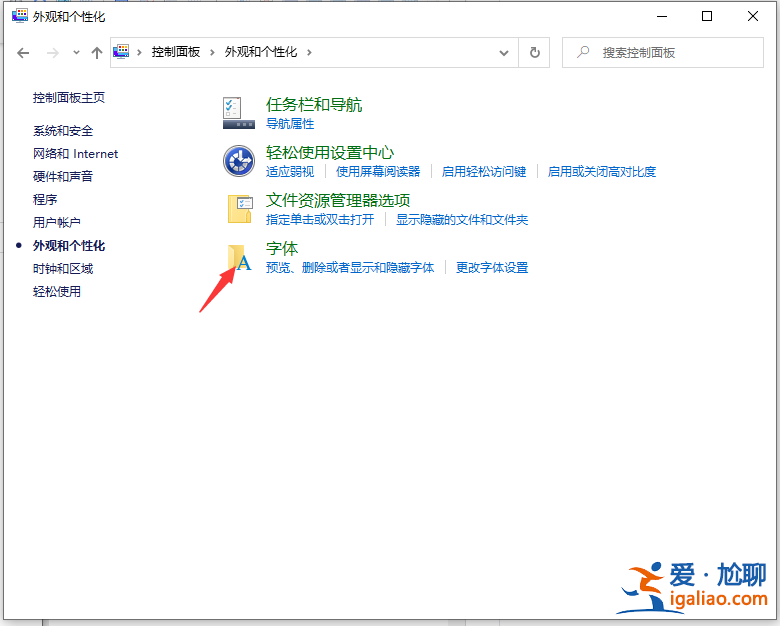Click 预览、删除或者显示和隐藏字体 link

[x=350, y=268]
